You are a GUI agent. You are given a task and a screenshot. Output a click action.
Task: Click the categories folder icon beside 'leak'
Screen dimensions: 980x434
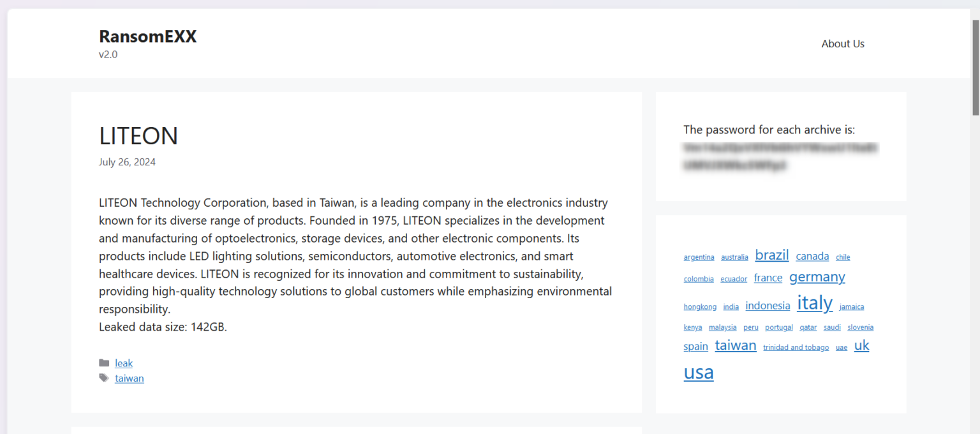105,363
